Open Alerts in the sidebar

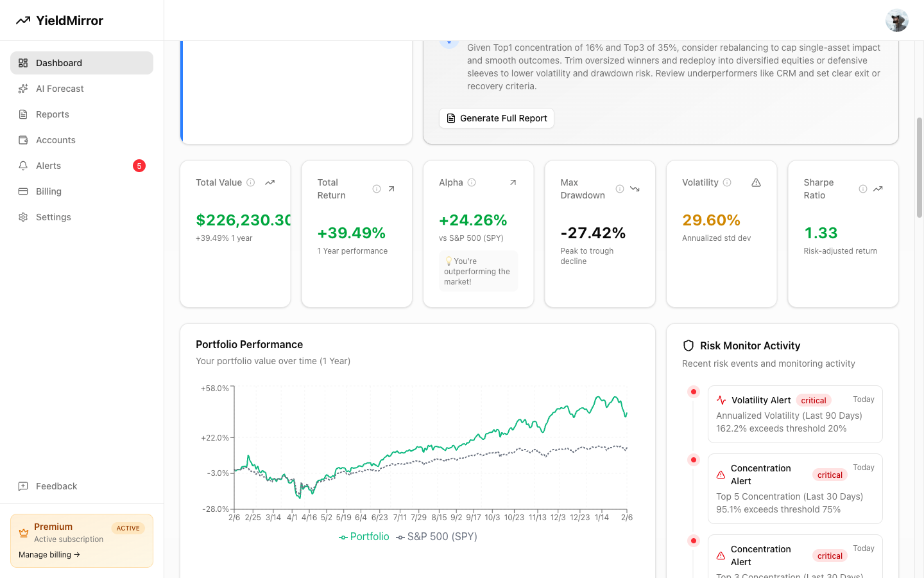(81, 166)
